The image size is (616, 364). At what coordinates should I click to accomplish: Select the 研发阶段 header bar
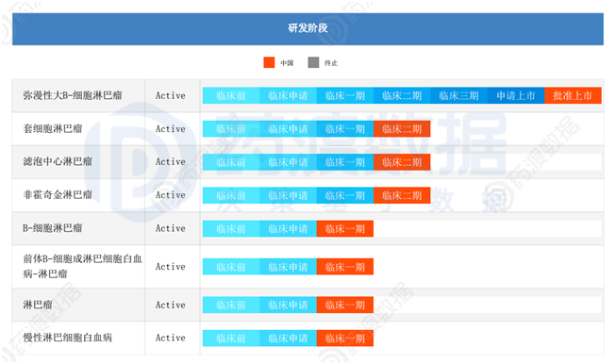308,29
